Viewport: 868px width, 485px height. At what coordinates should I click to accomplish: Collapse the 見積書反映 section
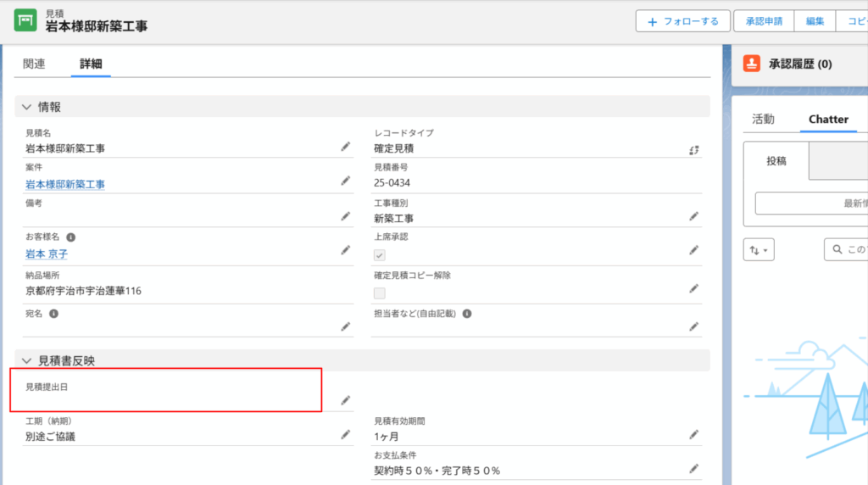(26, 360)
